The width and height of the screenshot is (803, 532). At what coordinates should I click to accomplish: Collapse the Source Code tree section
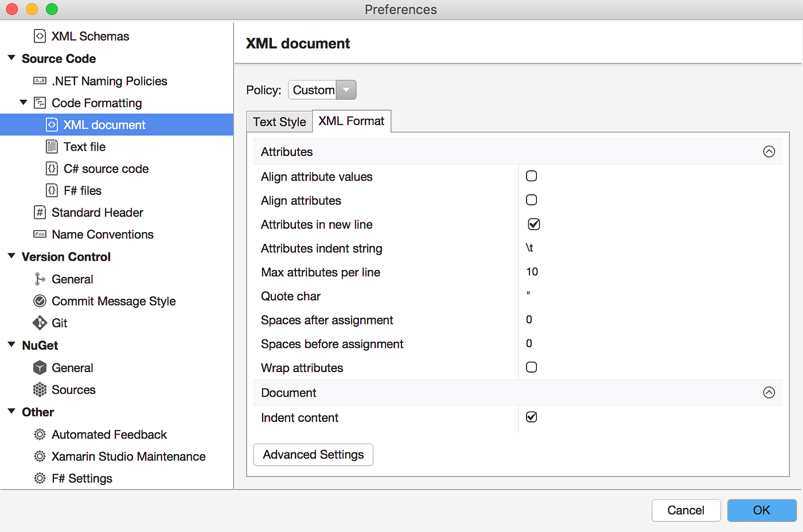12,58
